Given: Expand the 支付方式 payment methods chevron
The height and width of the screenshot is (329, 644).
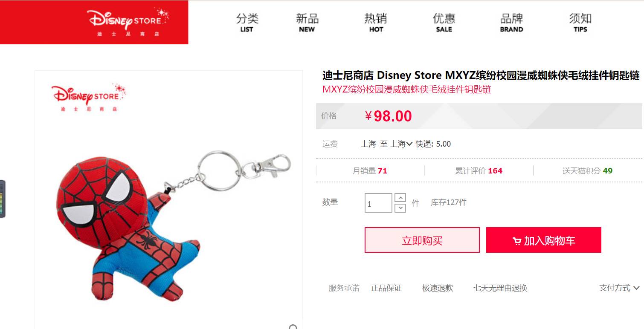Looking at the screenshot, I should pos(636,288).
